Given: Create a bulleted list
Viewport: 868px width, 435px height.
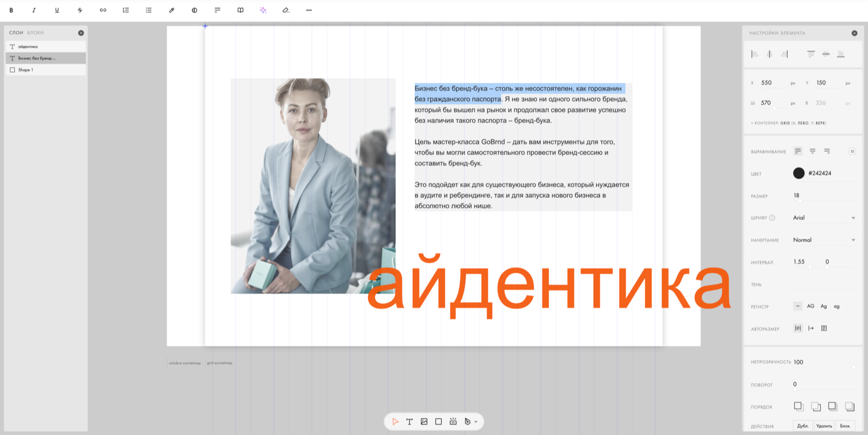Looking at the screenshot, I should 149,10.
